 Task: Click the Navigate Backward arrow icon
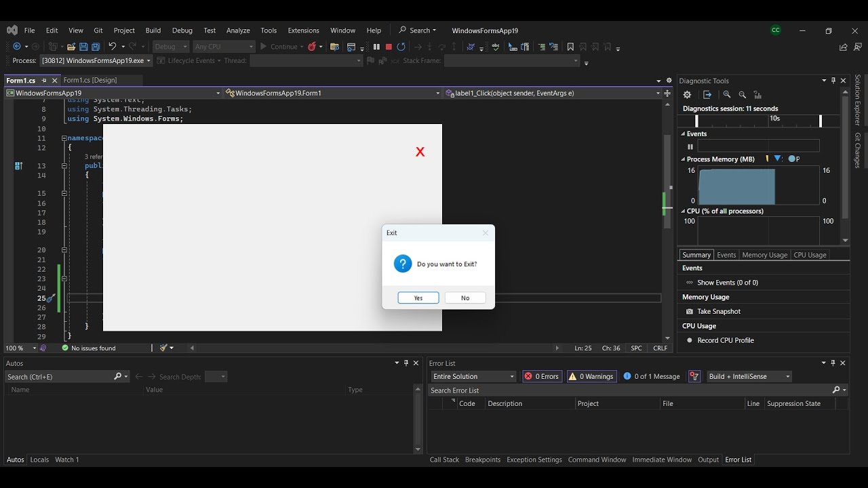(x=17, y=47)
